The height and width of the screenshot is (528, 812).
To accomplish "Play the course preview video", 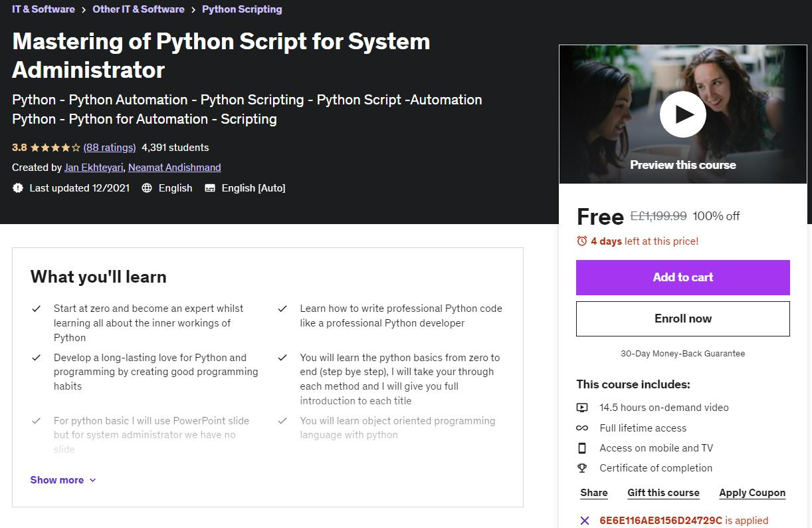I will 682,114.
